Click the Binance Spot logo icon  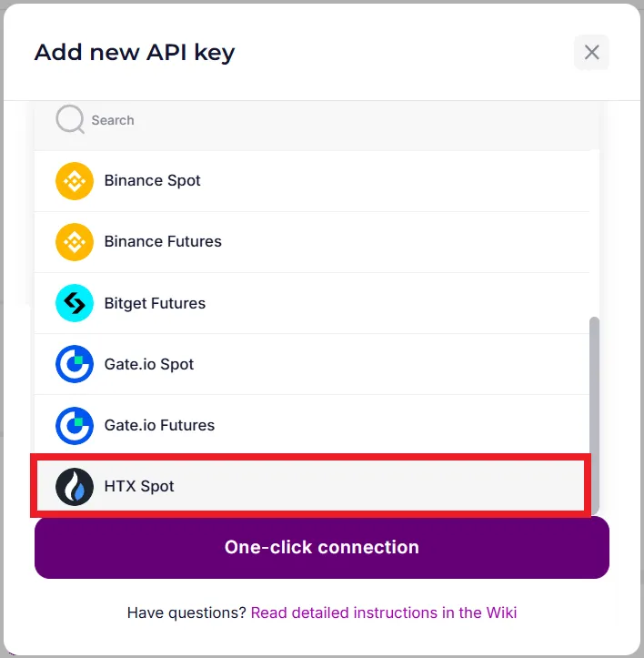pyautogui.click(x=75, y=180)
